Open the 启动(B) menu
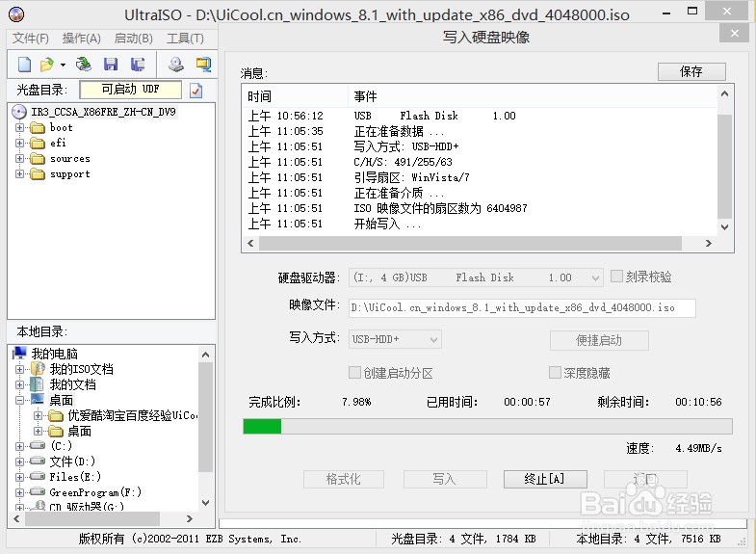Screen dimensions: 756x554 [134, 39]
